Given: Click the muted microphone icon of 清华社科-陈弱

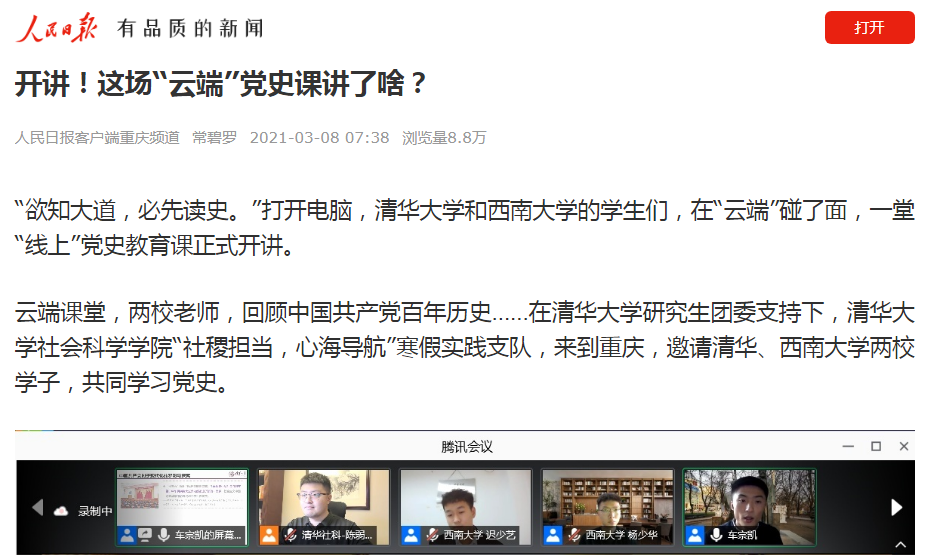Looking at the screenshot, I should point(291,535).
